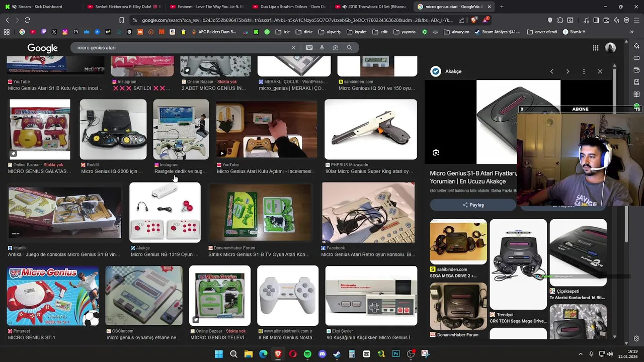Click the Google logo to go home
This screenshot has height=362, width=644.
pos(42,48)
